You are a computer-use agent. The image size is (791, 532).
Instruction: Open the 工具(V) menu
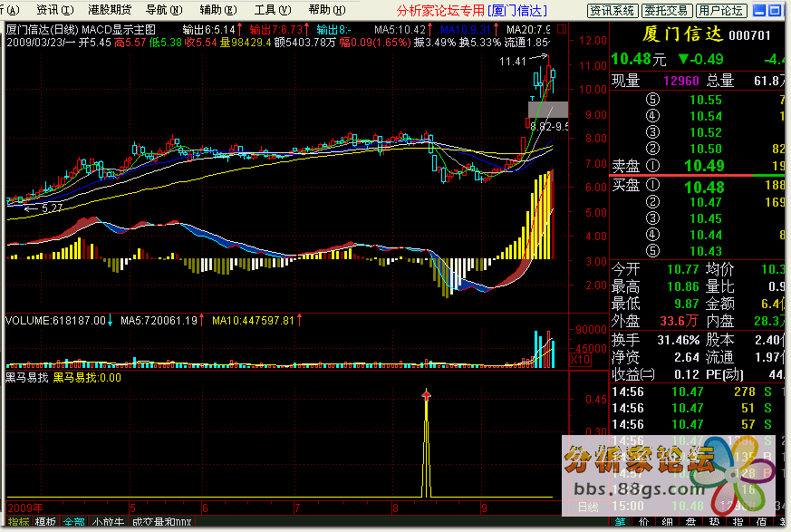(x=273, y=10)
